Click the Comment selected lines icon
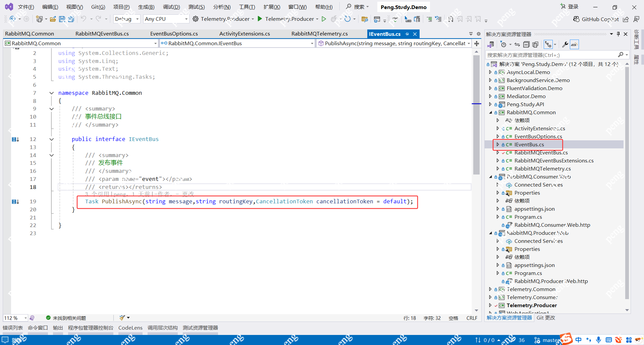Screen dimensions: 644x345 [429, 19]
